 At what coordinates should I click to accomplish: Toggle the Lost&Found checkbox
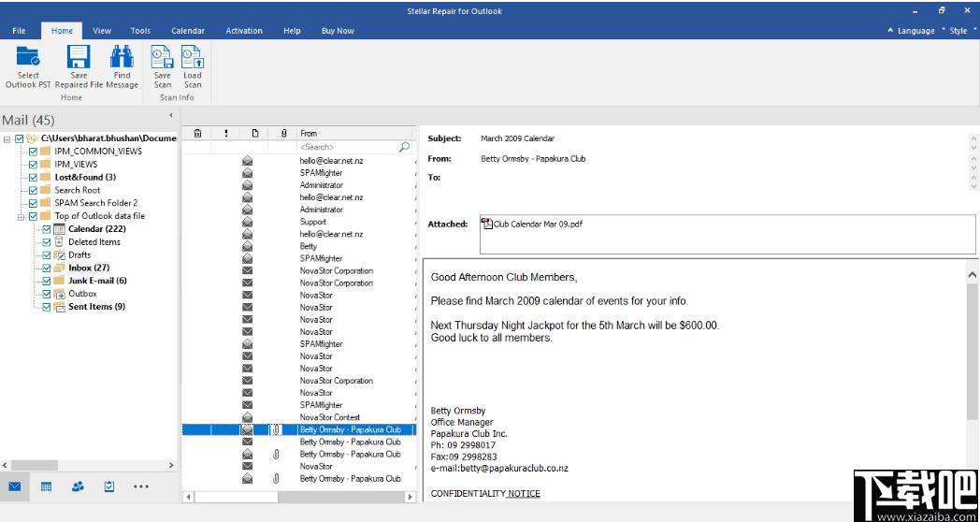tap(33, 177)
